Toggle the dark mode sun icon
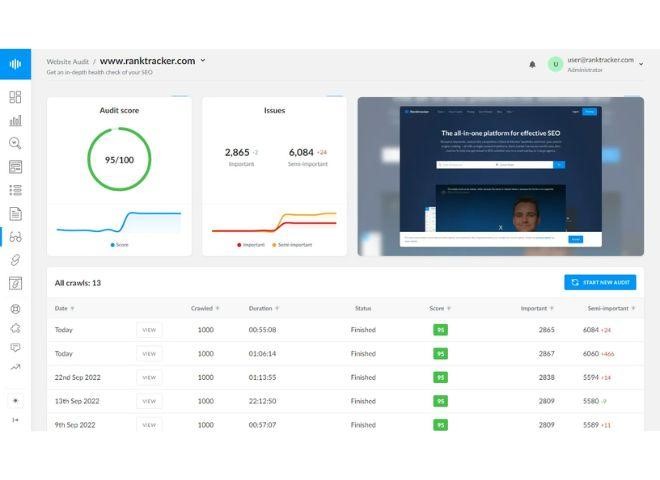The image size is (660, 480). point(15,400)
